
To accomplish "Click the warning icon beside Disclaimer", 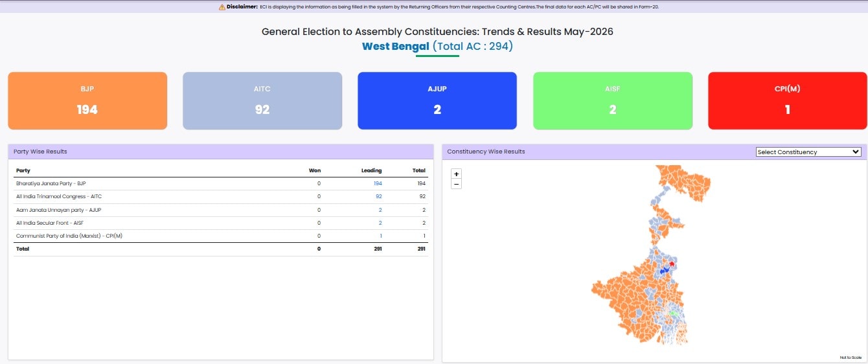I will pyautogui.click(x=222, y=6).
